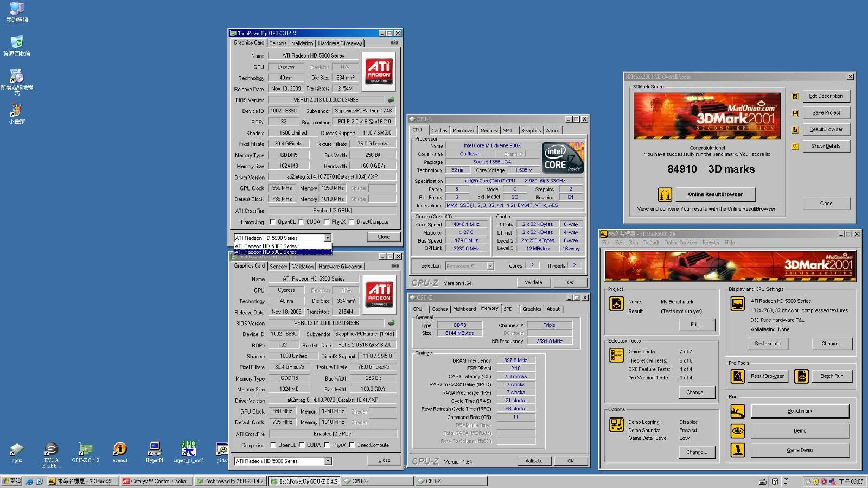
Task: Launch Internet Explorer from quick launch bar
Action: coord(29,481)
